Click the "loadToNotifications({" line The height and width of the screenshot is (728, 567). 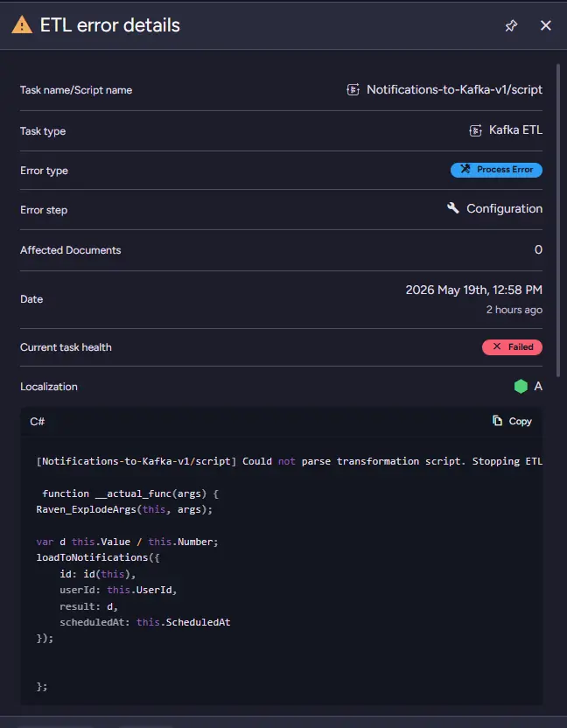[x=98, y=557]
